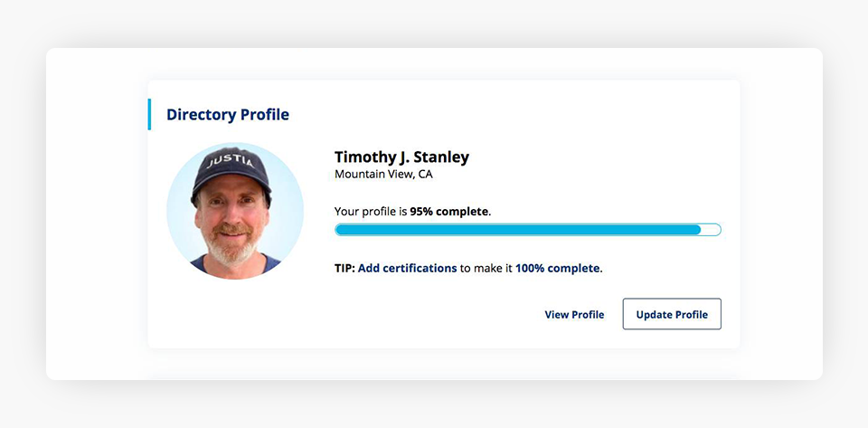868x428 pixels.
Task: Click the 100% complete link in the tip
Action: click(x=558, y=268)
